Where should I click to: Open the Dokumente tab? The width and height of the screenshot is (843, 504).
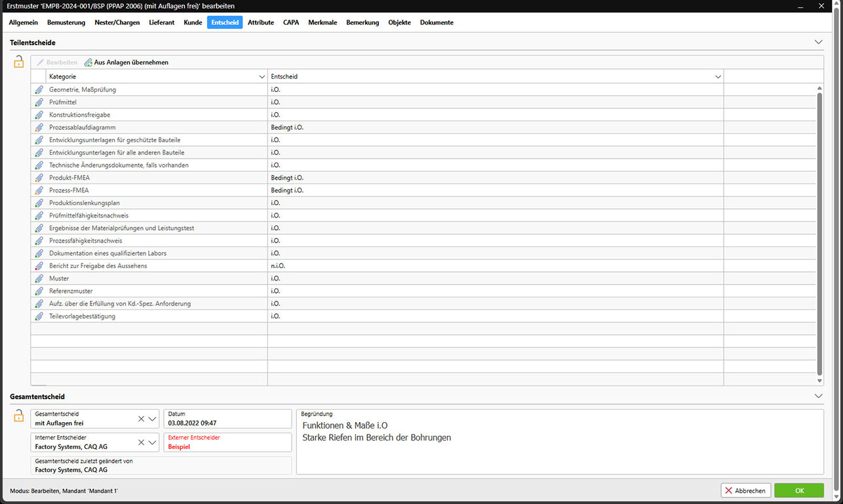437,22
